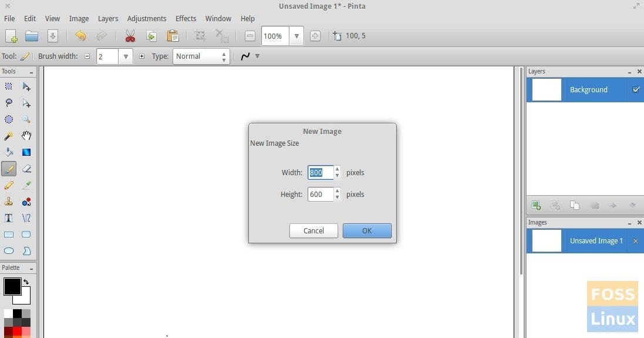The image size is (644, 338).
Task: Select the Move Selection tool
Action: tap(26, 103)
